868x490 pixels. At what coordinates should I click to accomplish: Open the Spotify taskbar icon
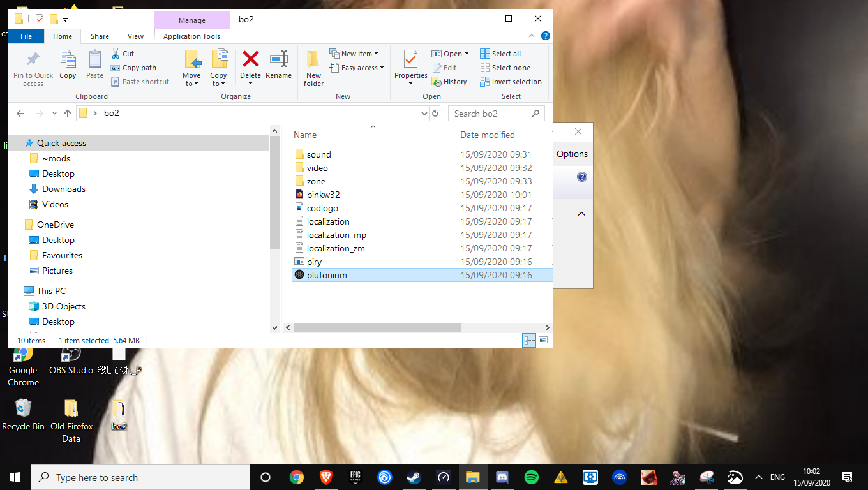[531, 477]
